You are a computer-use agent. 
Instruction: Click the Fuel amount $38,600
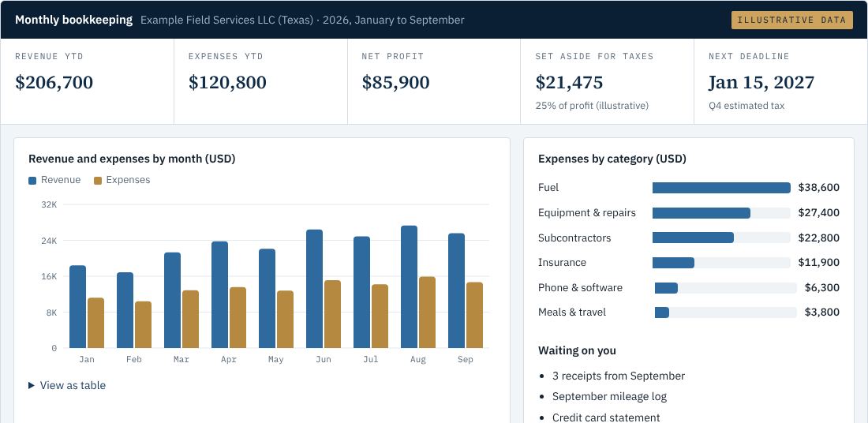819,188
